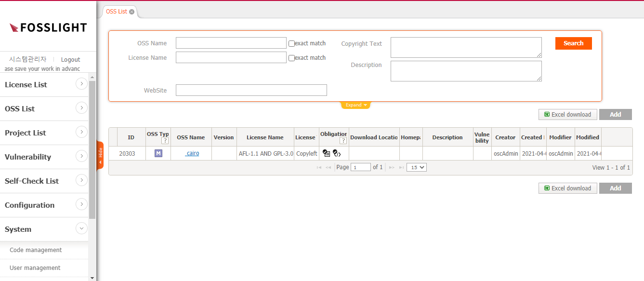Go to next page of the grid

[392, 167]
